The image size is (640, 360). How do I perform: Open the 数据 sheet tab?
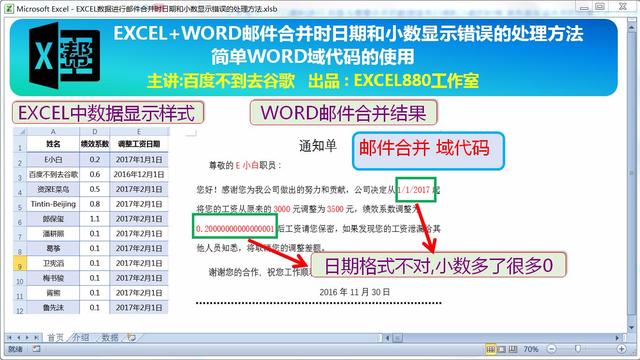click(110, 338)
